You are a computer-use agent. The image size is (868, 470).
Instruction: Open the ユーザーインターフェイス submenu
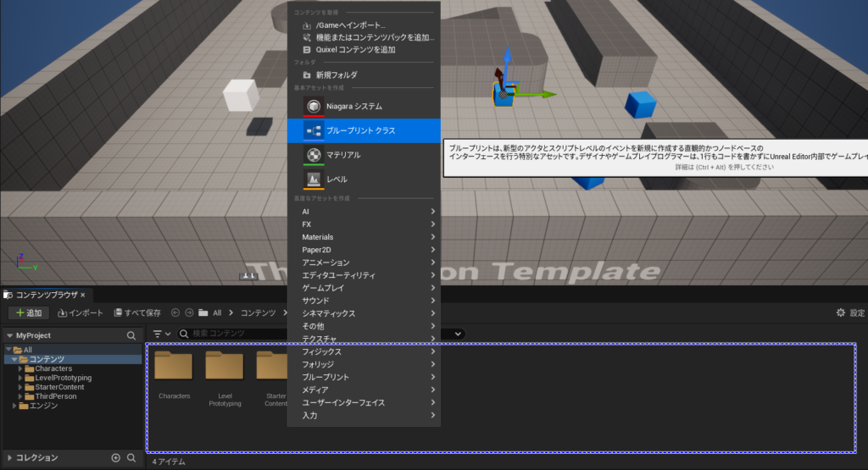point(364,402)
